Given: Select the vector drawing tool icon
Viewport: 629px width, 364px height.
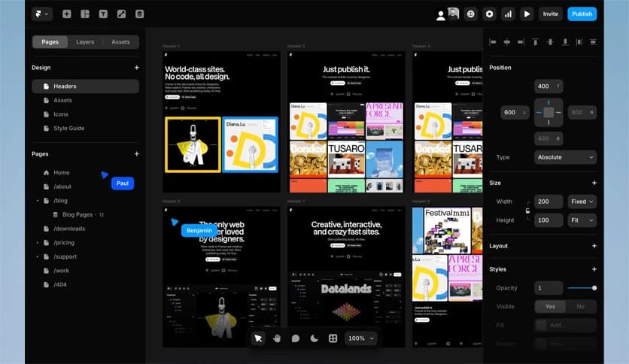Looking at the screenshot, I should [x=121, y=14].
